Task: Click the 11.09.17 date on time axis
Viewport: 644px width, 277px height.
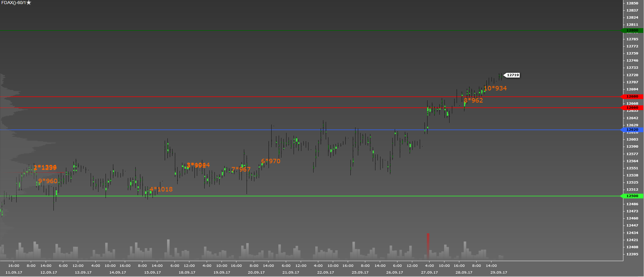Action: (x=14, y=272)
